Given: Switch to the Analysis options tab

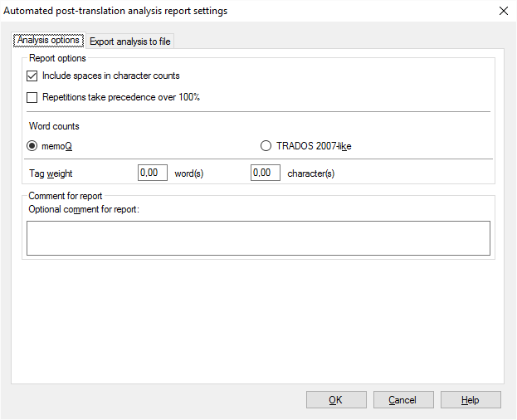Looking at the screenshot, I should [x=48, y=41].
